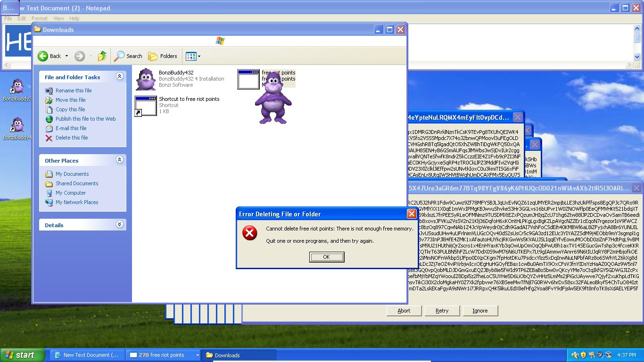
Task: Click the Copy this file icon
Action: pos(49,109)
